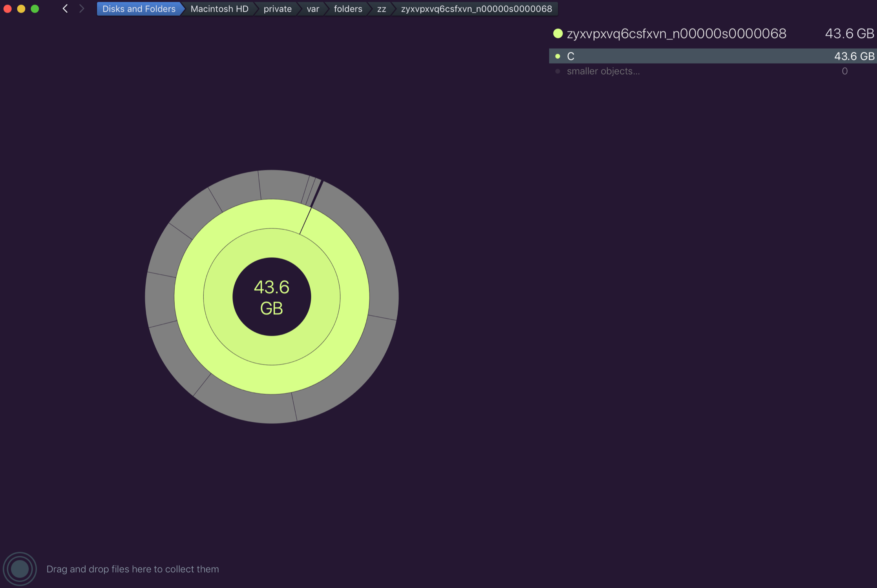The width and height of the screenshot is (877, 588).
Task: Click the zyxvpxvq6csfxvn breadcrumb at path end
Action: (x=476, y=9)
